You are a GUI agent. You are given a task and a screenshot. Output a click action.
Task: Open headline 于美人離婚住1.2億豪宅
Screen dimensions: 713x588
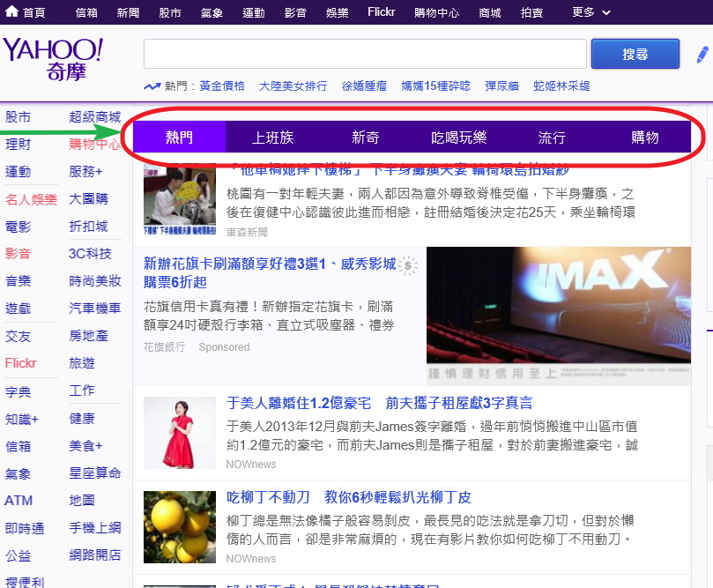click(x=379, y=403)
